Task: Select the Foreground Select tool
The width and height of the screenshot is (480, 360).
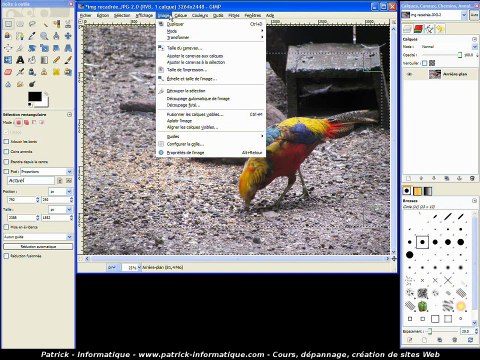Action: tap(8, 36)
